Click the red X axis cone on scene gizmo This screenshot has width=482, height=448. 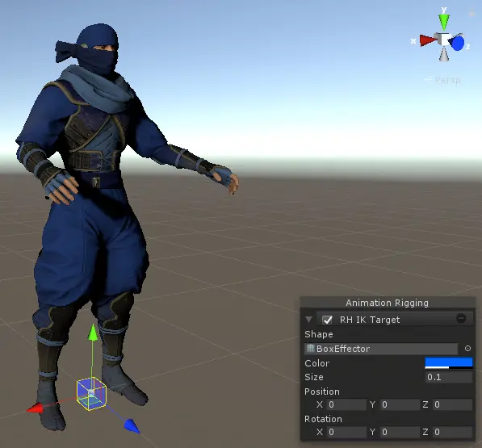coord(428,40)
